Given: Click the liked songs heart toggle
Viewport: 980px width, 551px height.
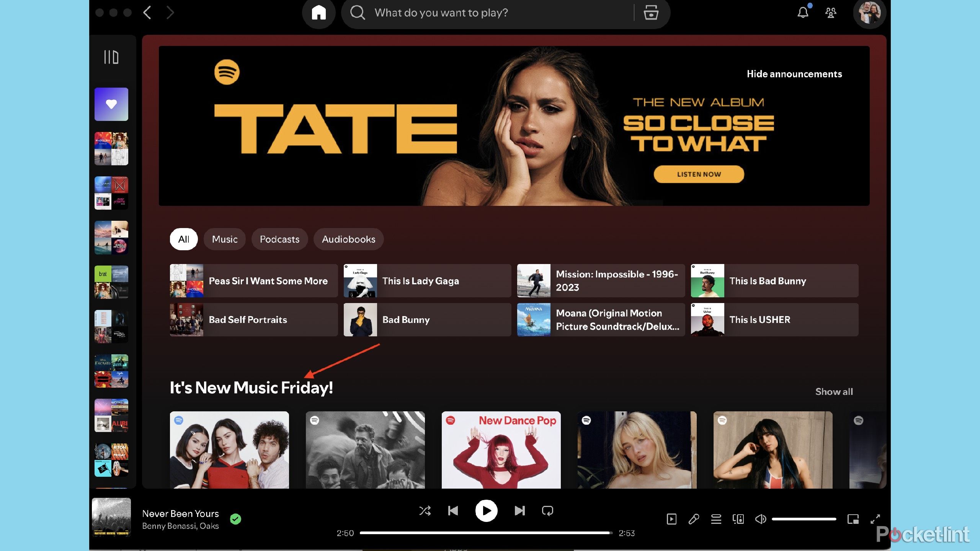Looking at the screenshot, I should 111,104.
